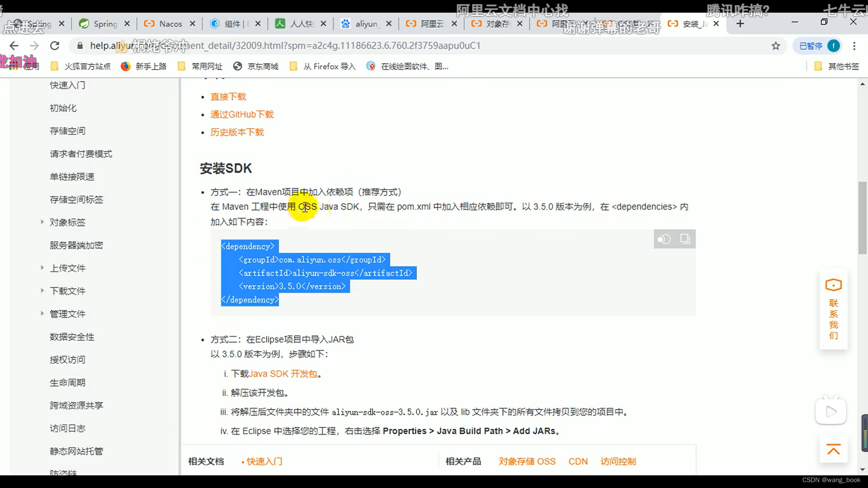Screen dimensions: 868x488
Task: Open the Java SDK 开发包 link
Action: pos(283,374)
